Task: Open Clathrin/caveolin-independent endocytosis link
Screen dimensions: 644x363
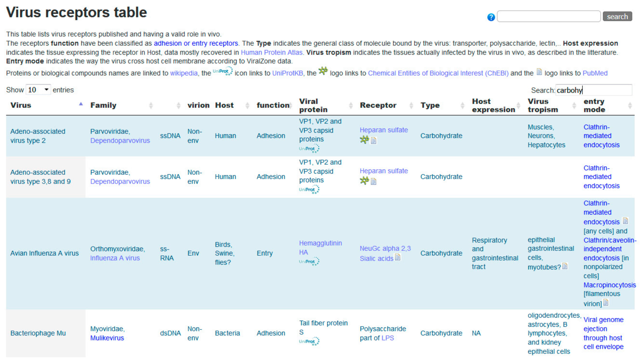Action: pos(610,249)
